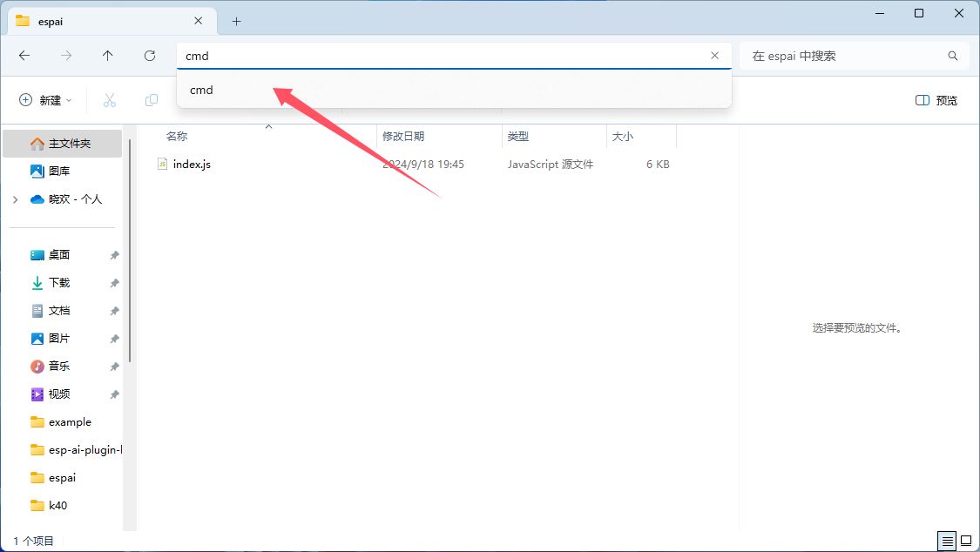Viewport: 980px width, 552px height.
Task: Refresh the current folder view
Action: (150, 56)
